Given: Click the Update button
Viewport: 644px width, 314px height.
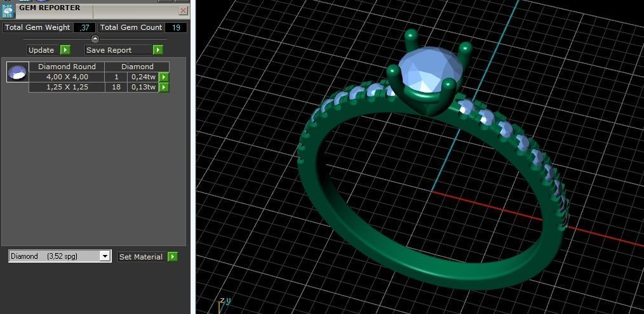Looking at the screenshot, I should (44, 50).
